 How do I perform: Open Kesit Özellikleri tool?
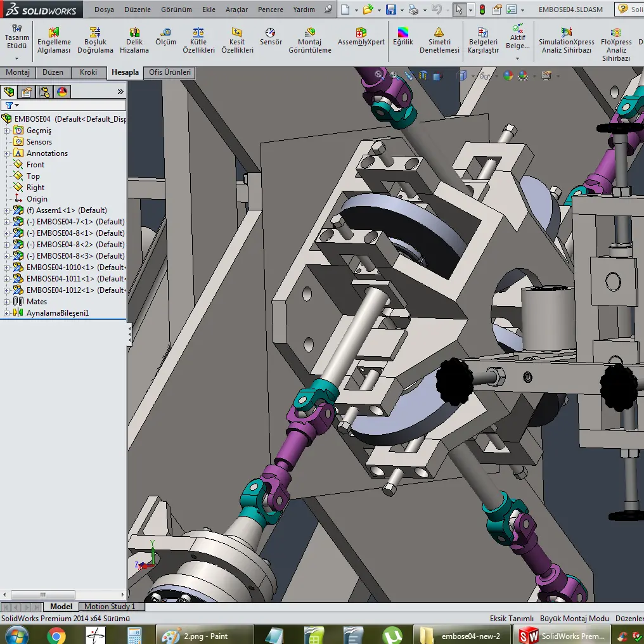pos(237,41)
